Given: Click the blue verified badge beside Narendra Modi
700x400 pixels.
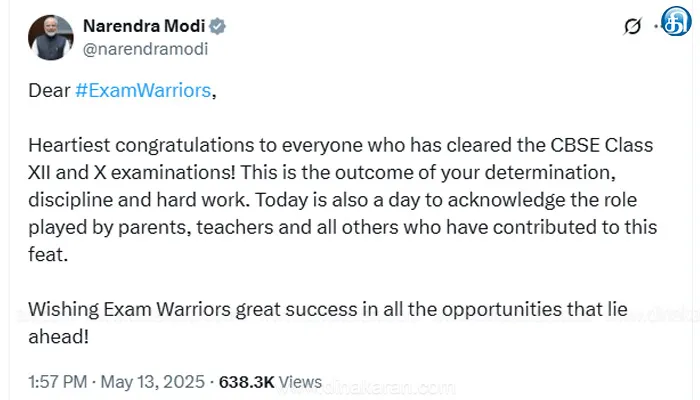Looking at the screenshot, I should tap(217, 26).
